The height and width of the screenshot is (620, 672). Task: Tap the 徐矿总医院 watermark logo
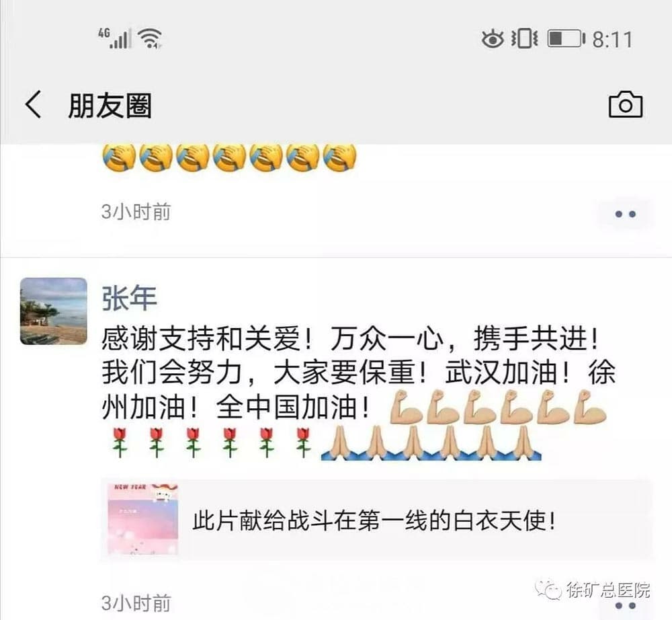[593, 590]
